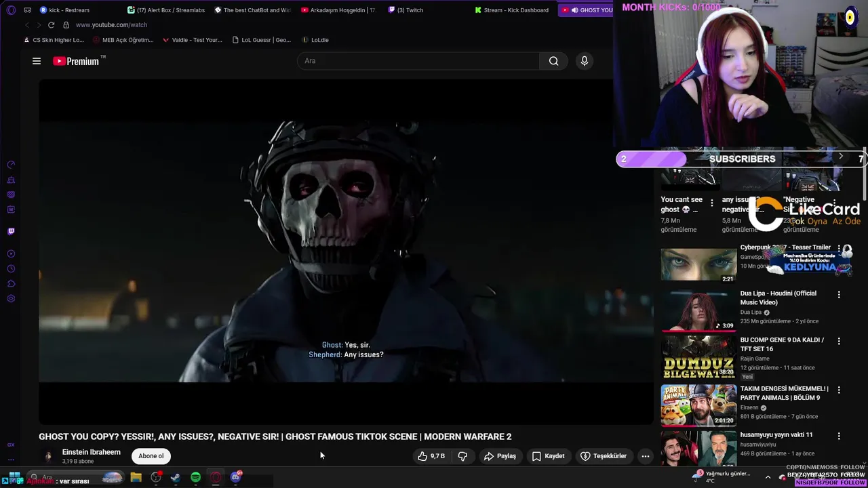The height and width of the screenshot is (488, 868).
Task: Click Einstein Ibraheem channel avatar
Action: click(47, 456)
